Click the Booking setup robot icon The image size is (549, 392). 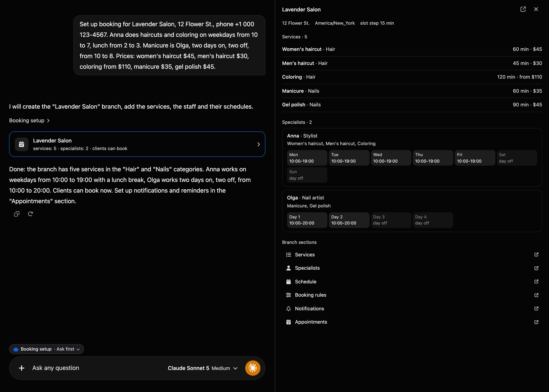pos(16,349)
